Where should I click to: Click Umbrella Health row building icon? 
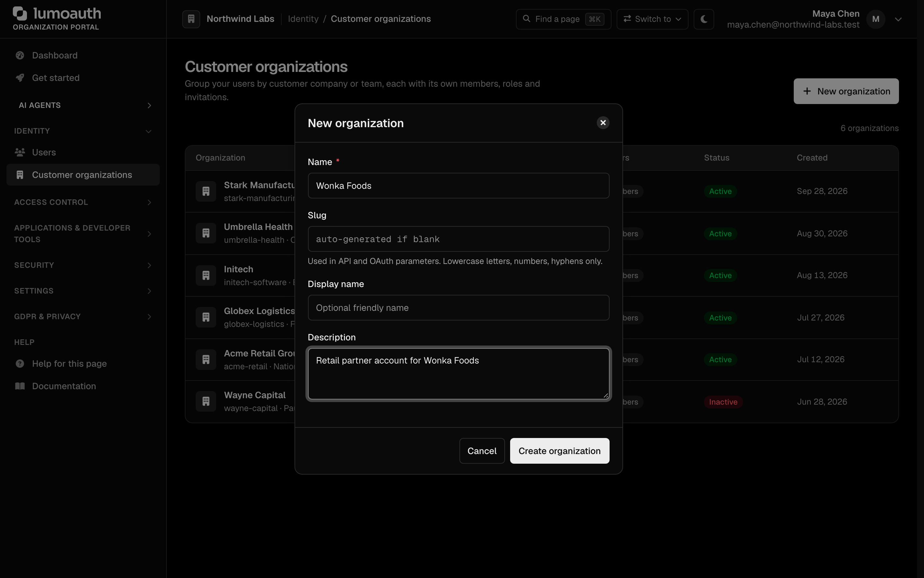click(x=206, y=233)
